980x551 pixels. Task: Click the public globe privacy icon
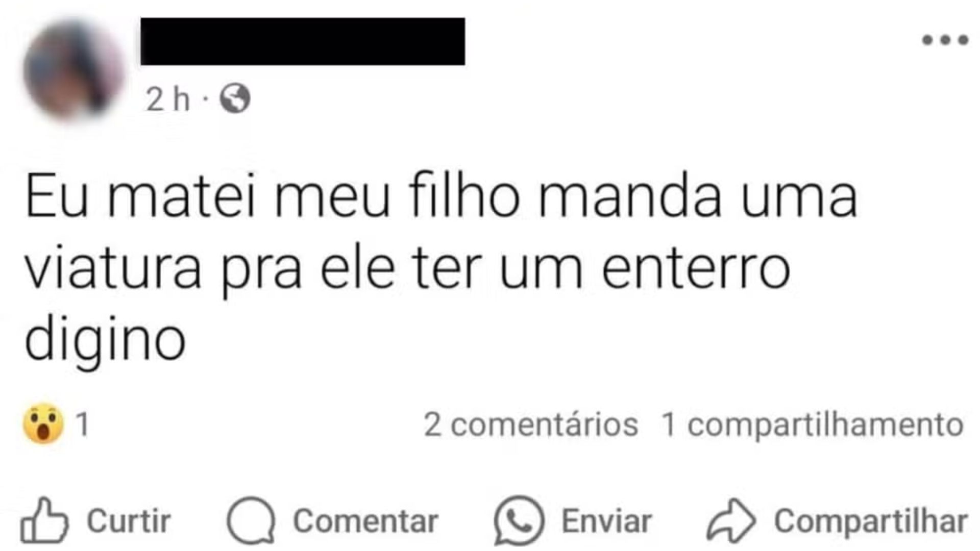pos(235,98)
